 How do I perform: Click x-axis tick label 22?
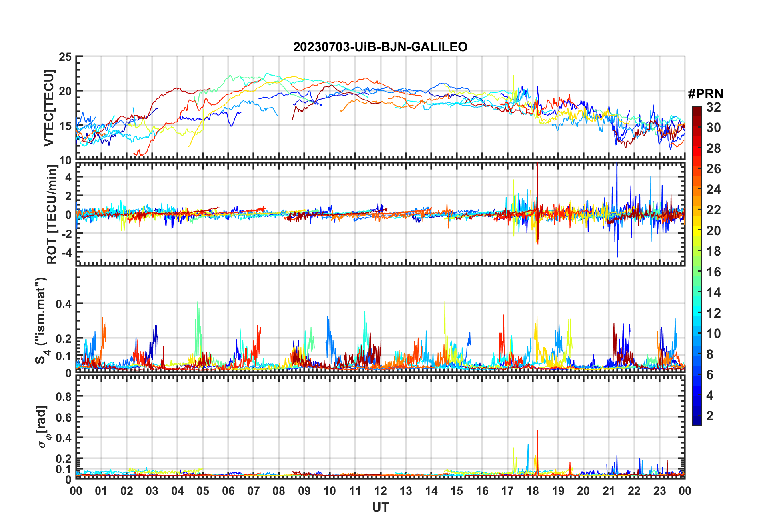(634, 491)
